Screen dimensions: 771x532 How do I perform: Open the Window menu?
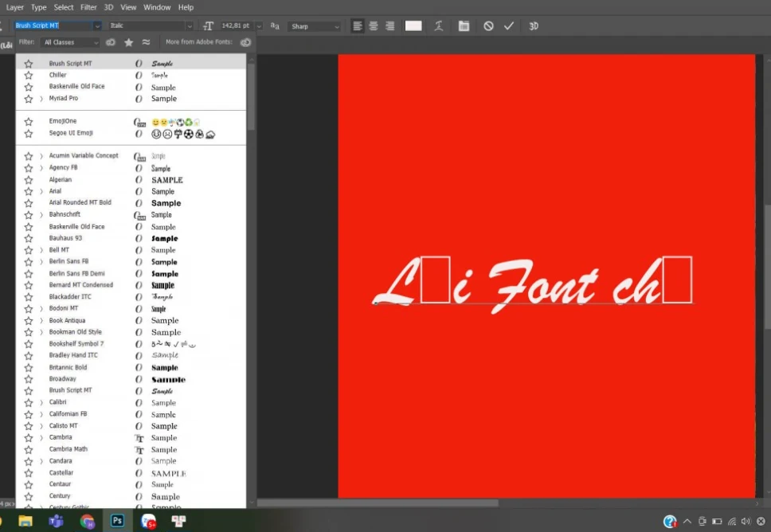tap(157, 7)
